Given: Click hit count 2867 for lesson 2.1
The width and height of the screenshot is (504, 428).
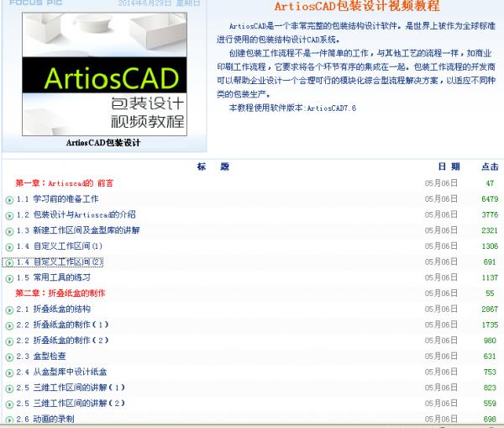Looking at the screenshot, I should [490, 309].
